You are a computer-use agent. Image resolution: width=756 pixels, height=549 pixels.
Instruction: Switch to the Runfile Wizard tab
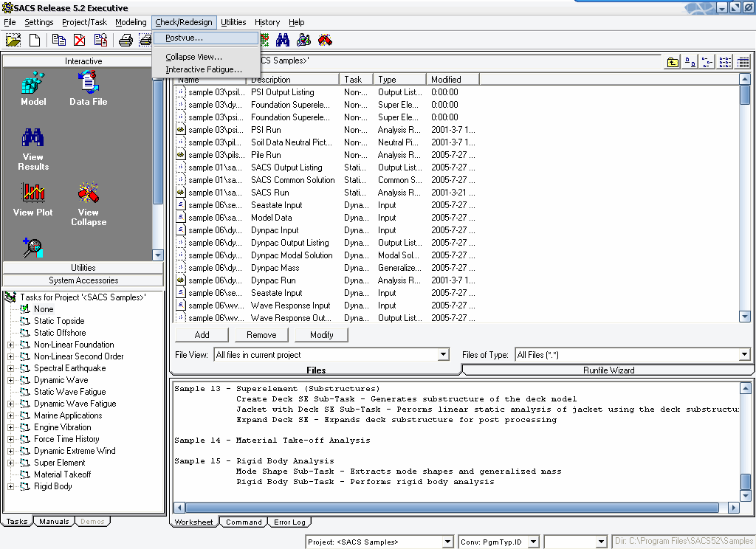pos(608,370)
